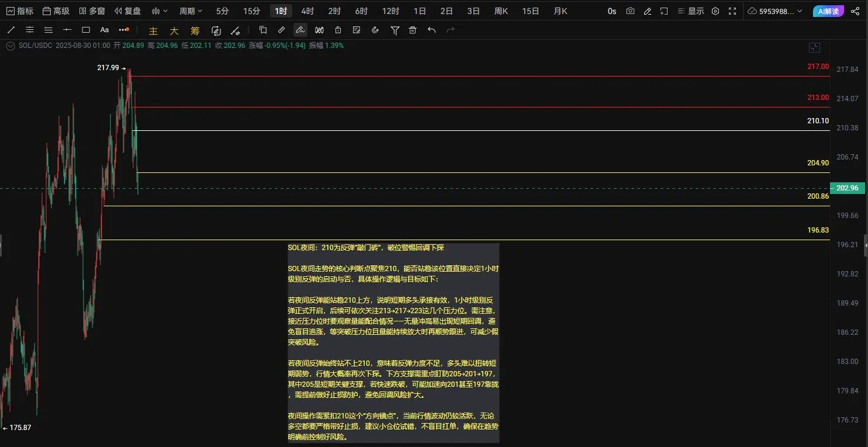868x447 pixels.
Task: Switch to the 5分 timeframe
Action: [x=222, y=11]
